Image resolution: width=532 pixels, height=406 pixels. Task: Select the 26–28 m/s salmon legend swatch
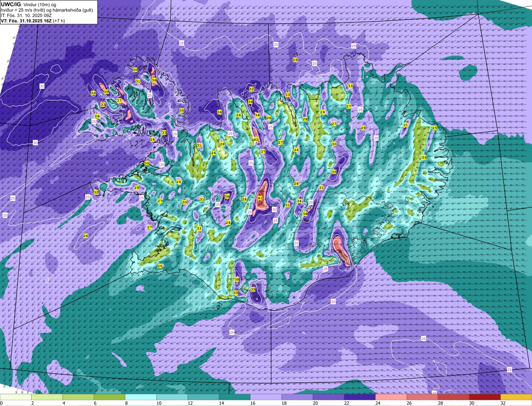(422, 397)
